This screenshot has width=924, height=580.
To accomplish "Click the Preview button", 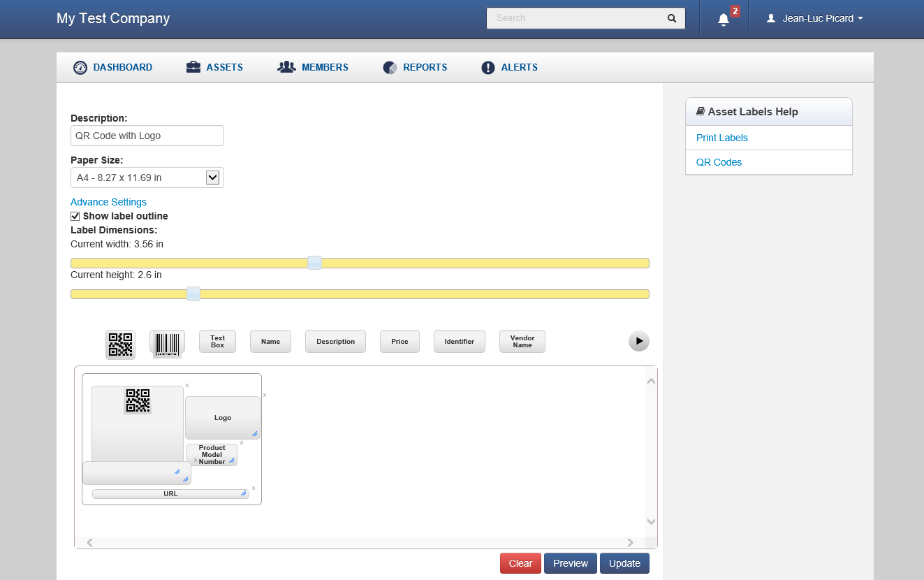I will (570, 563).
